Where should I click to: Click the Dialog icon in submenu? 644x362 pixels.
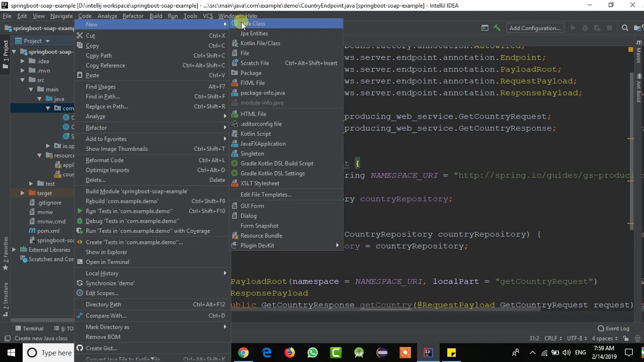[234, 216]
